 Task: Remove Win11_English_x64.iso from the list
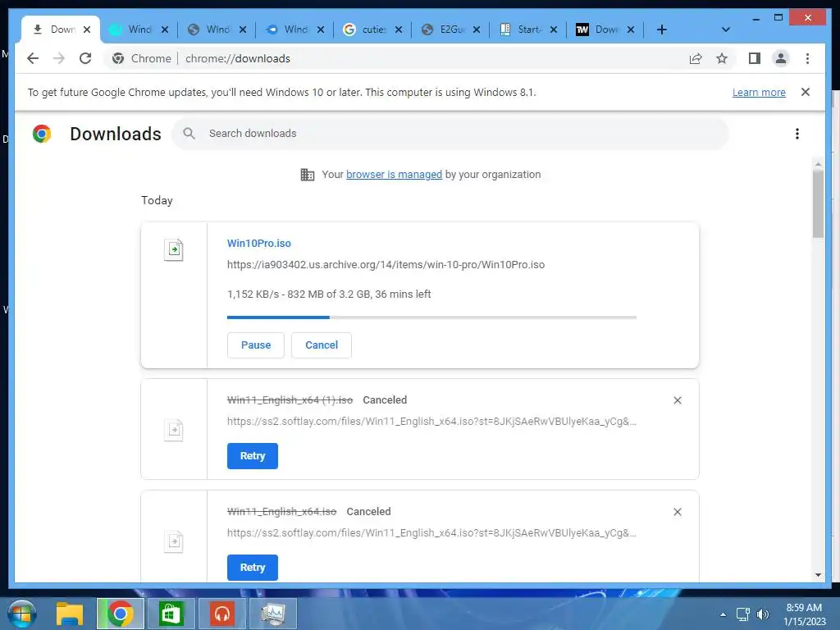677,512
